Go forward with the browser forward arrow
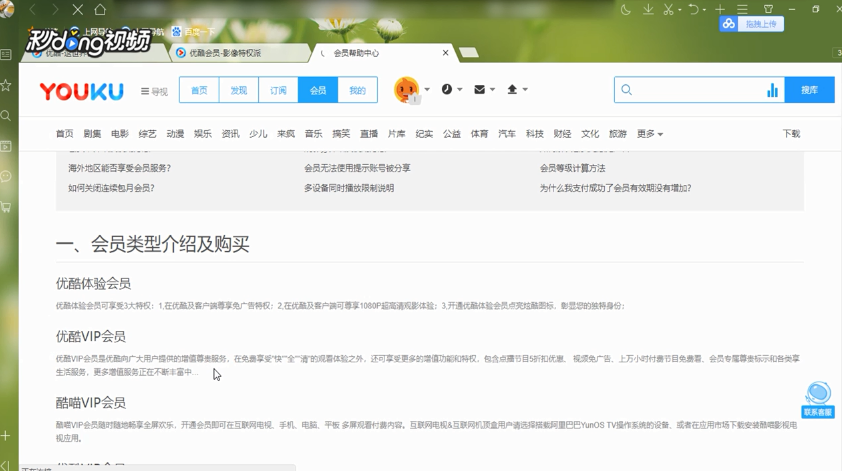This screenshot has width=842, height=471. click(x=55, y=10)
